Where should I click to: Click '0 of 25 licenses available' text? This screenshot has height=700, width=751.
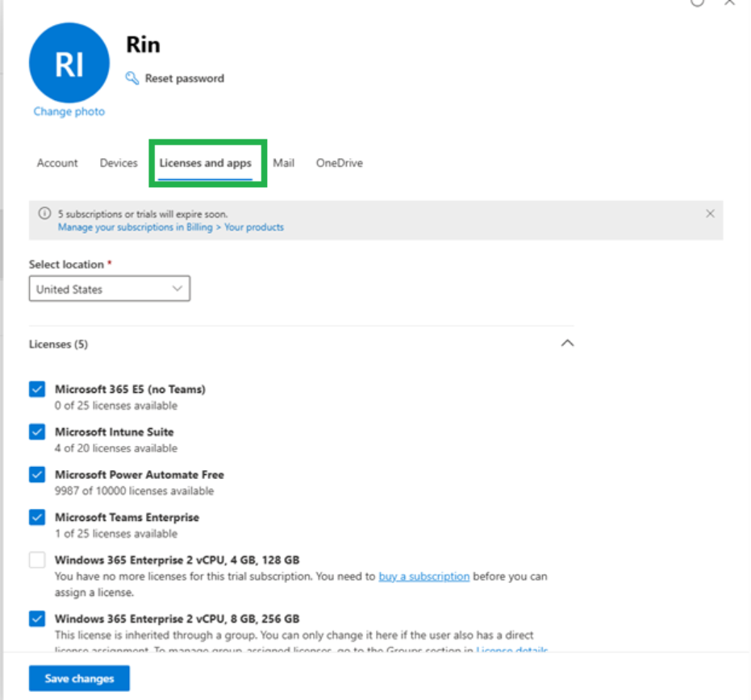point(116,406)
